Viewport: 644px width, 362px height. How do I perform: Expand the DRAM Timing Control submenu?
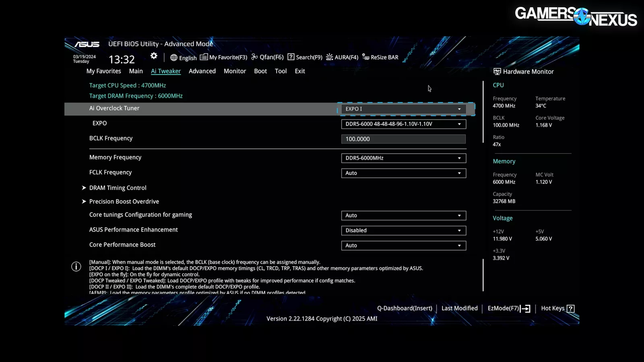118,188
